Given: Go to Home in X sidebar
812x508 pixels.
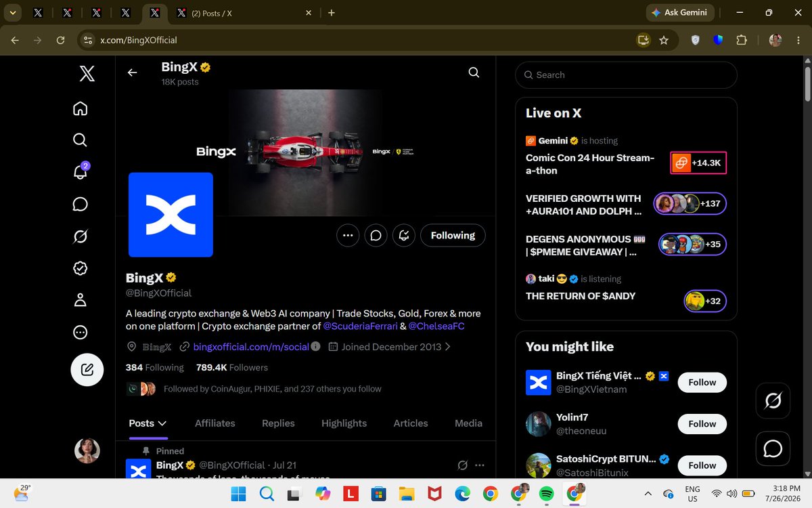Looking at the screenshot, I should 80,108.
